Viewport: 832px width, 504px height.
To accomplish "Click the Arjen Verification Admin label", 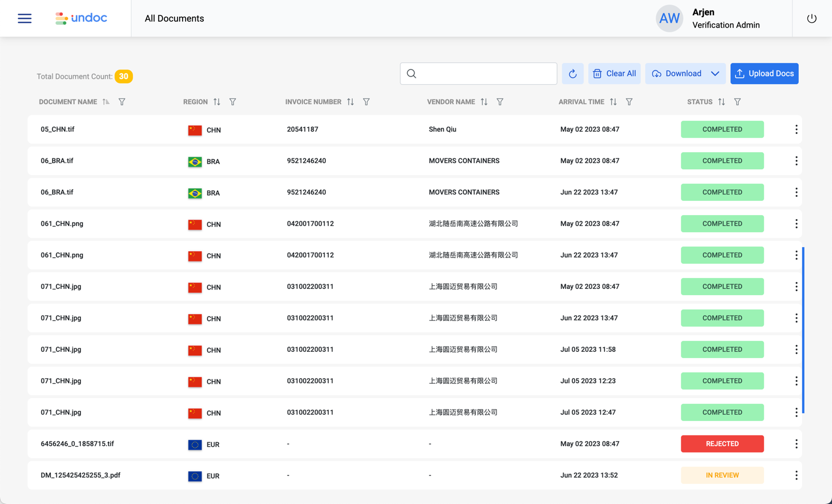I will [x=725, y=18].
